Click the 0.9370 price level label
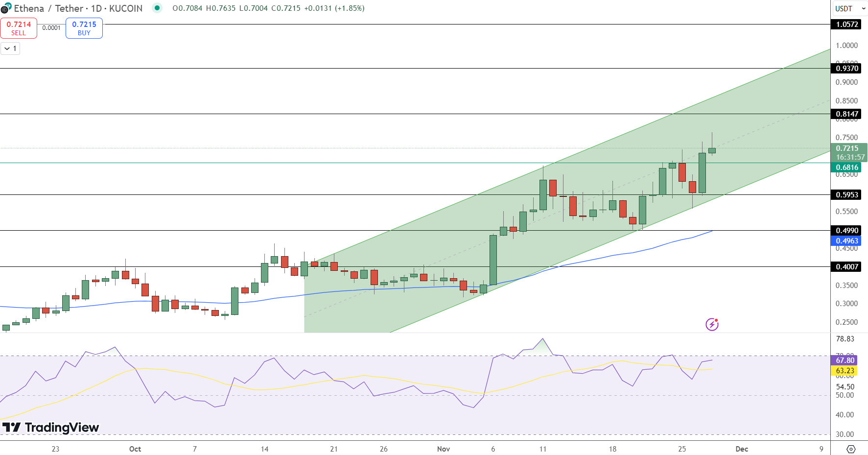This screenshot has height=455, width=868. [846, 69]
